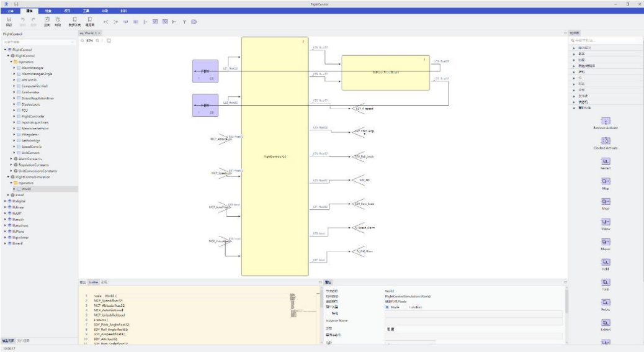Select the input port tool in toolbar
Screen dimensions: 644x352
tap(106, 22)
